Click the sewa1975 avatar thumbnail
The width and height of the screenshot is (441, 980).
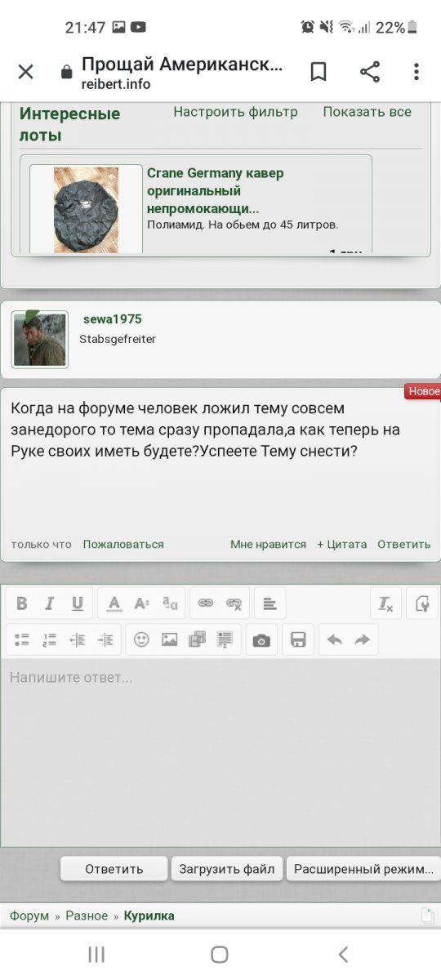pos(40,339)
